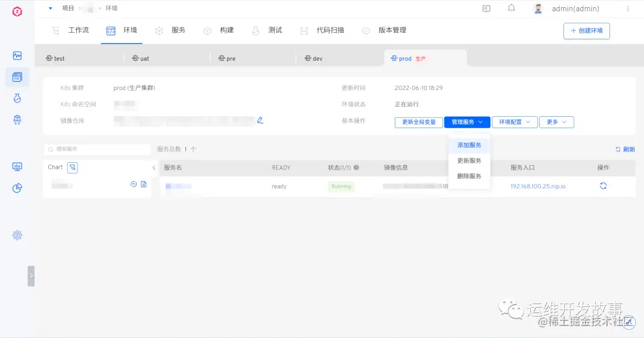Viewport: 644px width, 338px height.
Task: Collapse the Chart panel with chevron
Action: pos(154,168)
